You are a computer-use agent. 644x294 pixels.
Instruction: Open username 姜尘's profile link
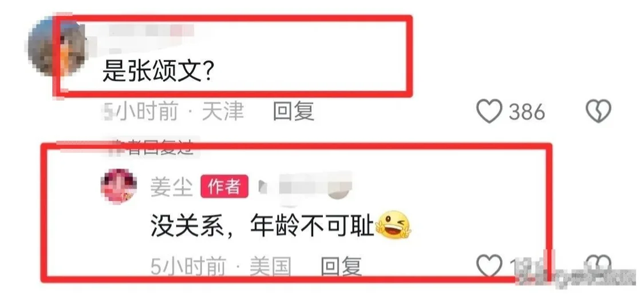tap(172, 187)
